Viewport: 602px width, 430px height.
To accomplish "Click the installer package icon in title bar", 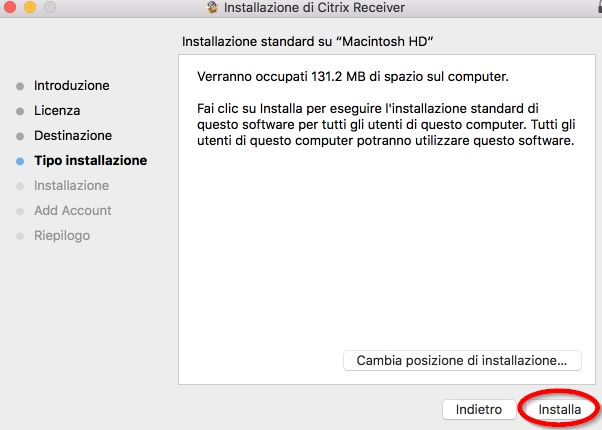I will click(212, 9).
